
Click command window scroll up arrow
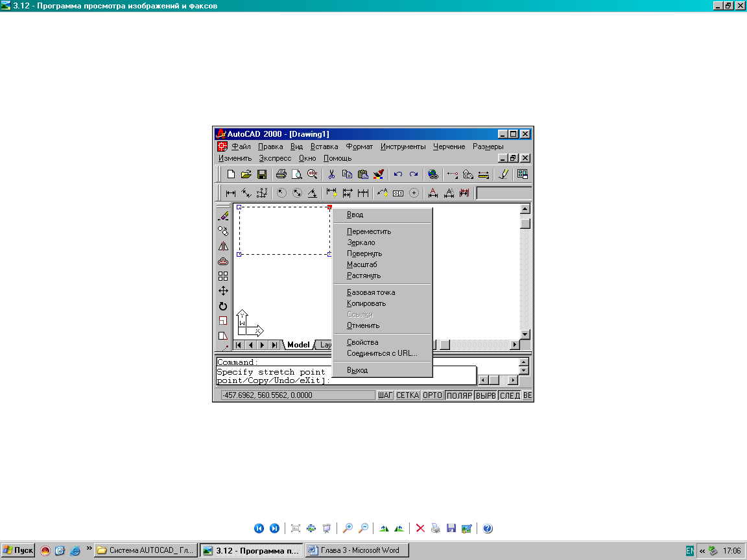coord(523,362)
